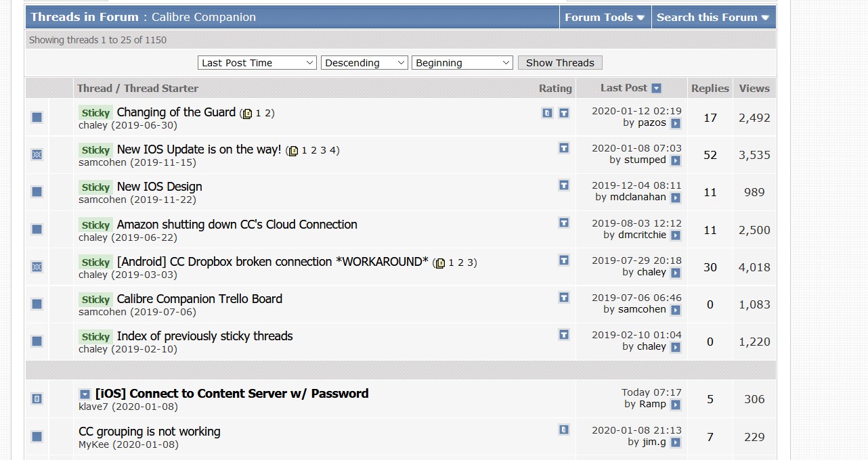Click sticky pin icon on Dropbox broken connection thread
868x460 pixels.
click(564, 260)
